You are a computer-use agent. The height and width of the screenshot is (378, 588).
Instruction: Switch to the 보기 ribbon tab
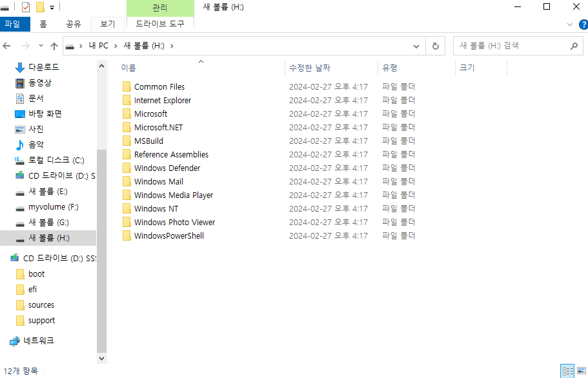(108, 24)
